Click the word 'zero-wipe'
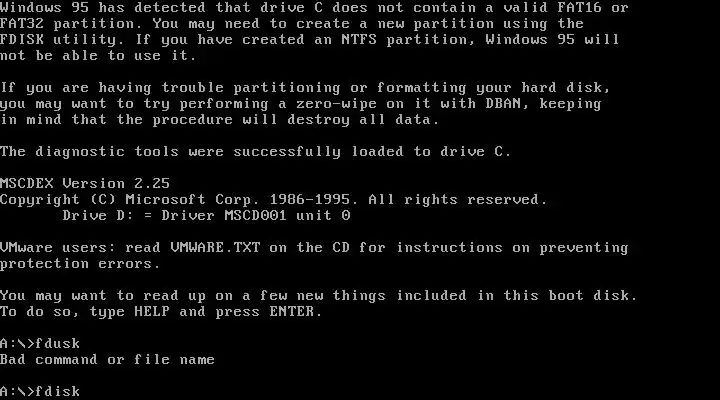Image resolution: width=720 pixels, height=400 pixels. pyautogui.click(x=336, y=103)
